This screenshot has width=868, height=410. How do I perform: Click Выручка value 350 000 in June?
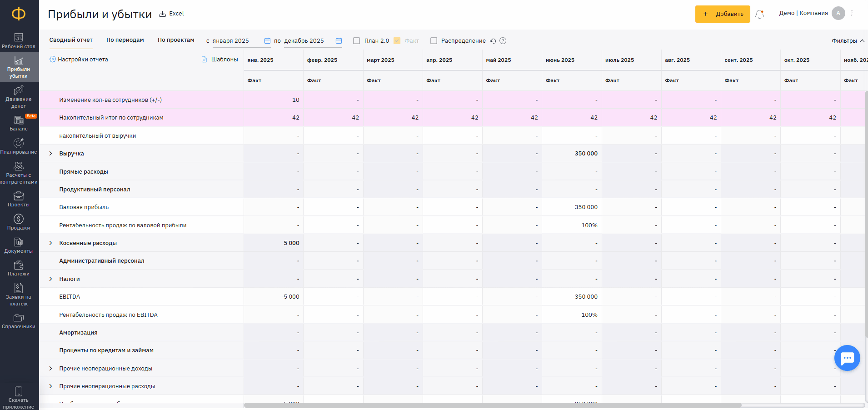click(586, 154)
